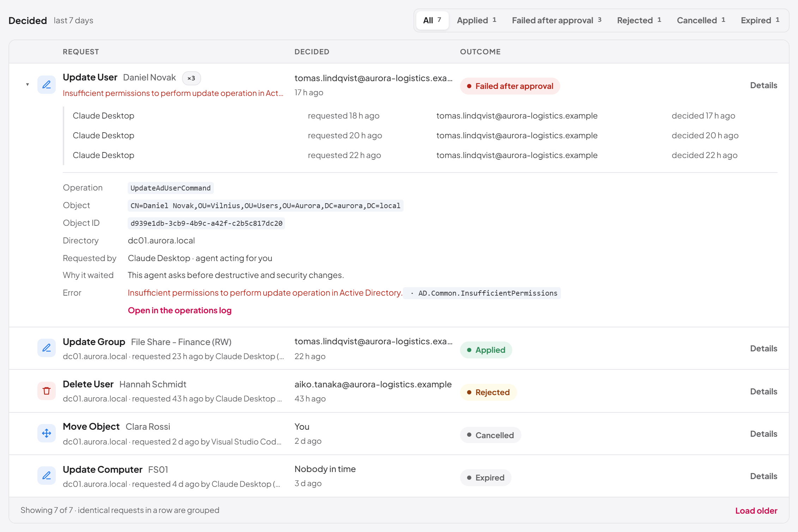Image resolution: width=798 pixels, height=532 pixels.
Task: Click the ×3 grouped count badge
Action: (191, 78)
